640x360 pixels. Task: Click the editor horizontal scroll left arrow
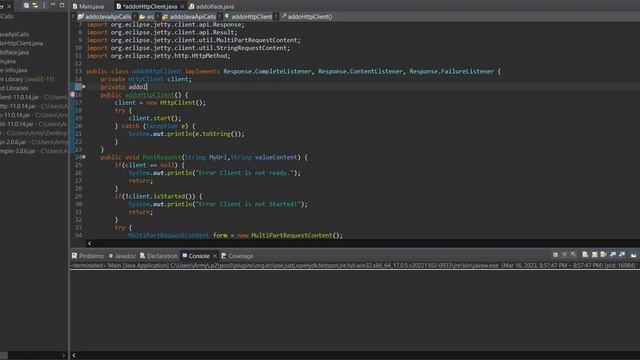(89, 243)
